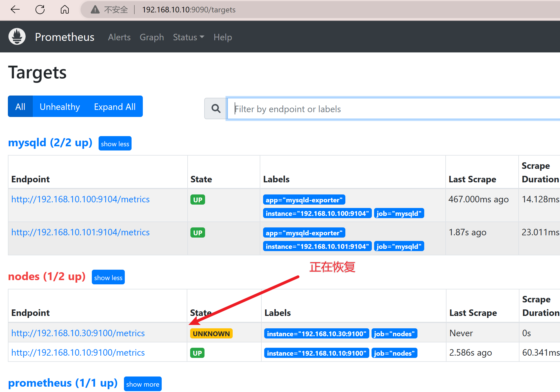Click Endpoint column header in mysqld table
The image size is (560, 392).
(x=30, y=179)
